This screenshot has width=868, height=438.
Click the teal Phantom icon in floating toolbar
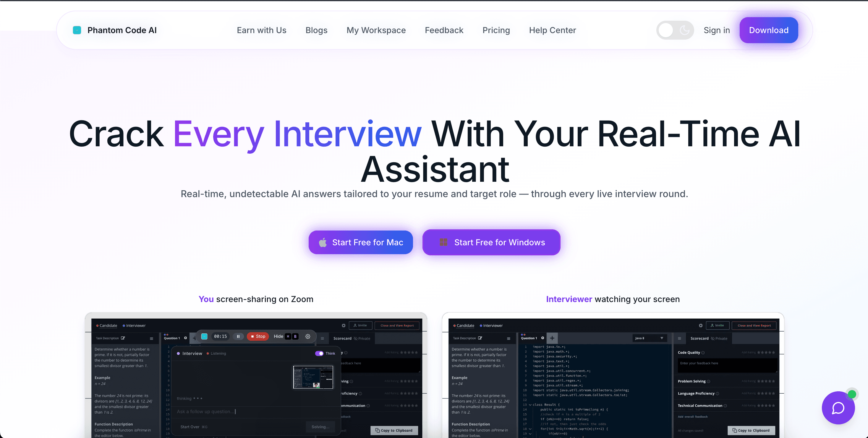204,336
